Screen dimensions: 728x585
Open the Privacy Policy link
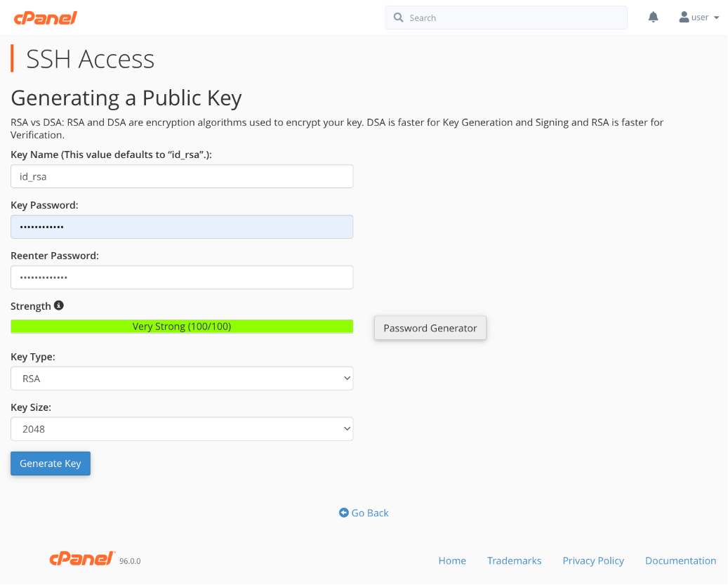coord(593,560)
